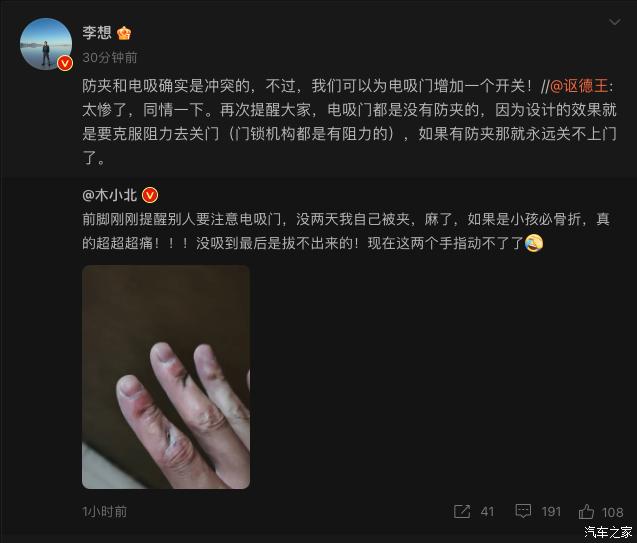Like the post with the thumbs-up icon
This screenshot has width=637, height=543.
coord(586,512)
